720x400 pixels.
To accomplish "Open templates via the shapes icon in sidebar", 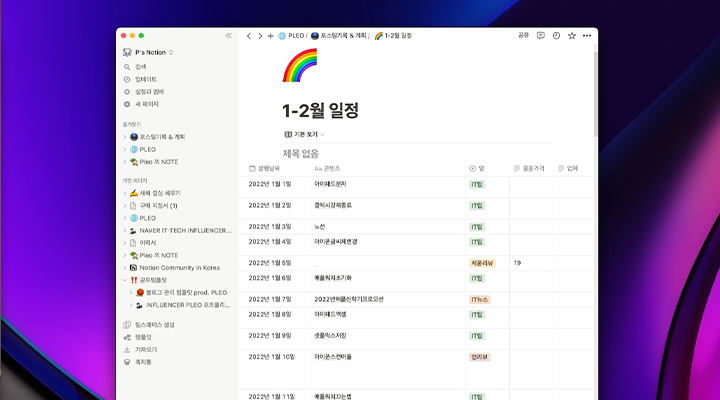I will (127, 337).
